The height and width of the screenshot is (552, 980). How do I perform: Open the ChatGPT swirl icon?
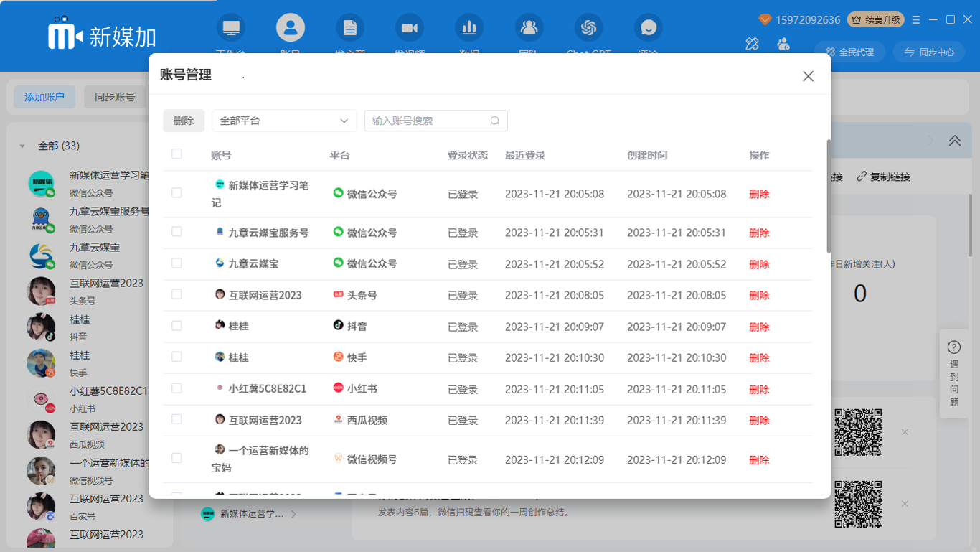coord(589,28)
